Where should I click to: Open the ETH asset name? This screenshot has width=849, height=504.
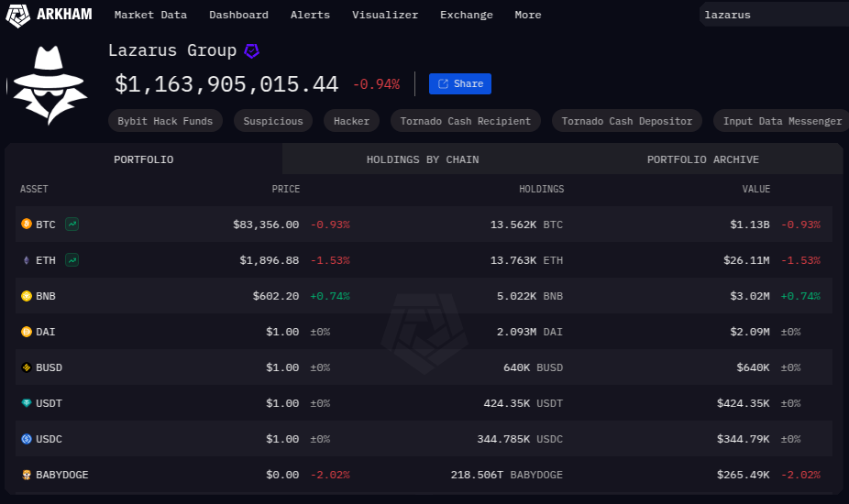[46, 260]
